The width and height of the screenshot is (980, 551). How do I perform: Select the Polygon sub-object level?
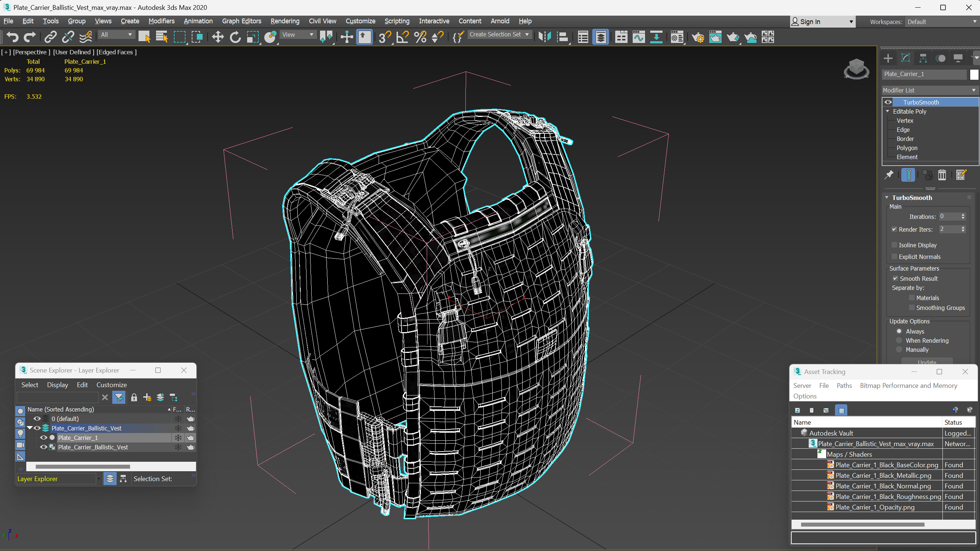point(907,148)
